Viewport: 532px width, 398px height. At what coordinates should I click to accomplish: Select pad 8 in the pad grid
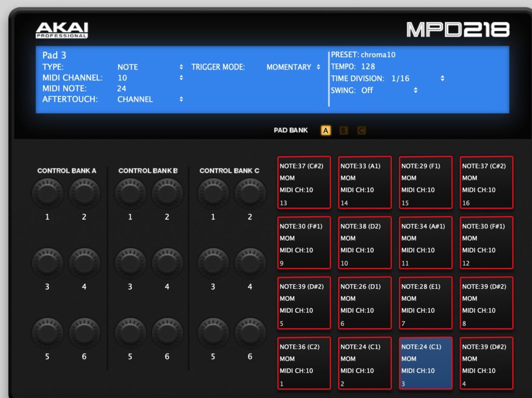coord(486,302)
